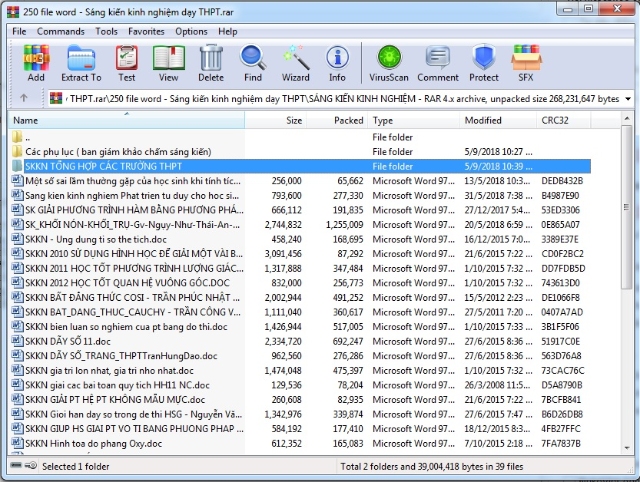The image size is (640, 482).
Task: Click the Protect shield icon
Action: click(484, 63)
